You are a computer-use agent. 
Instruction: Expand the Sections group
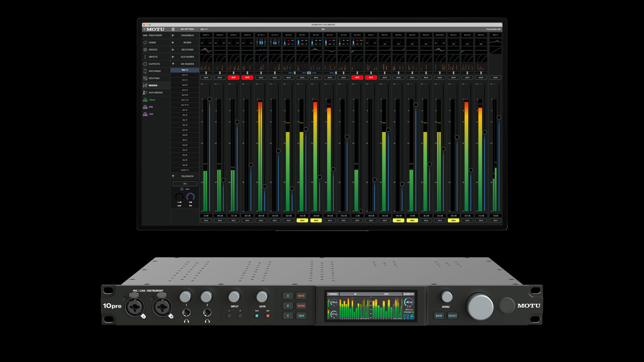coord(173,50)
